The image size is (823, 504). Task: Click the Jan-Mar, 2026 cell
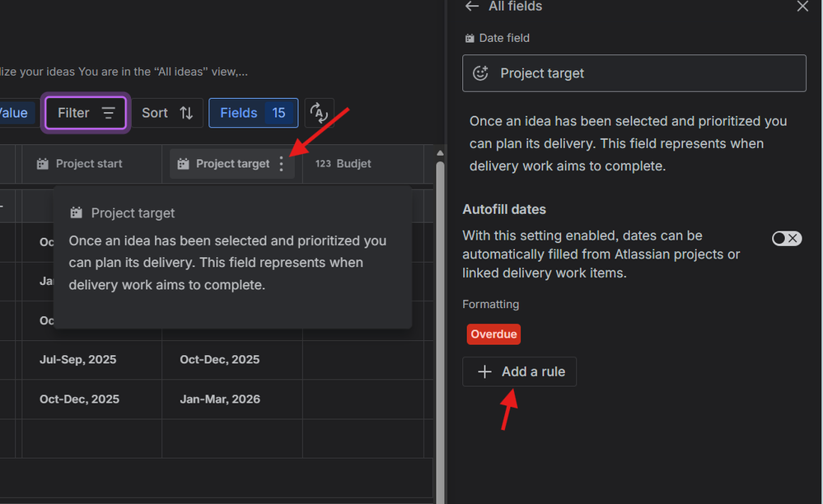tap(232, 399)
